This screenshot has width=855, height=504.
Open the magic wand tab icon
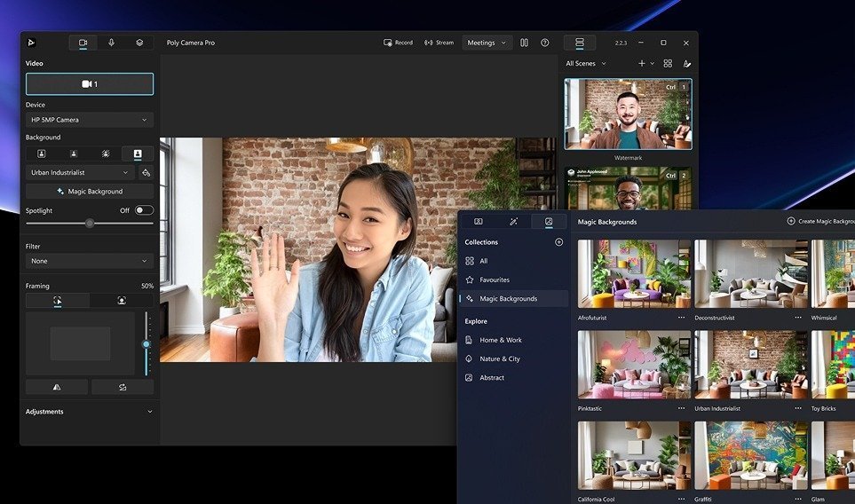[513, 221]
